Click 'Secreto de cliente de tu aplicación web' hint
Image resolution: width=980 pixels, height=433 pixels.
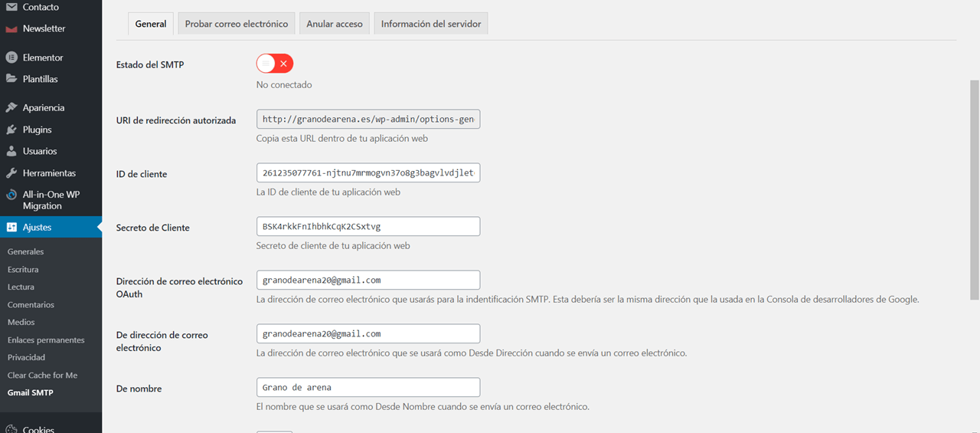pyautogui.click(x=333, y=246)
